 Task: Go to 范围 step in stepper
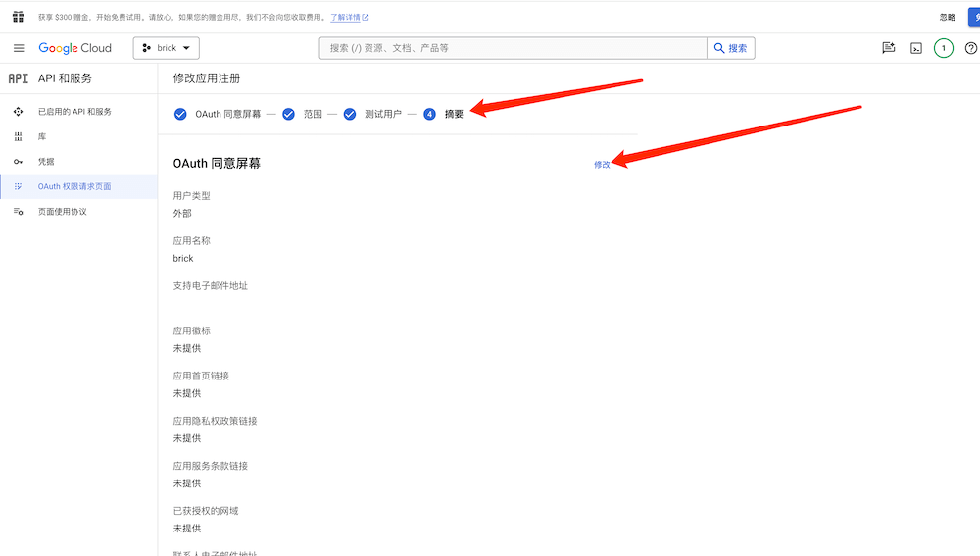pos(312,114)
